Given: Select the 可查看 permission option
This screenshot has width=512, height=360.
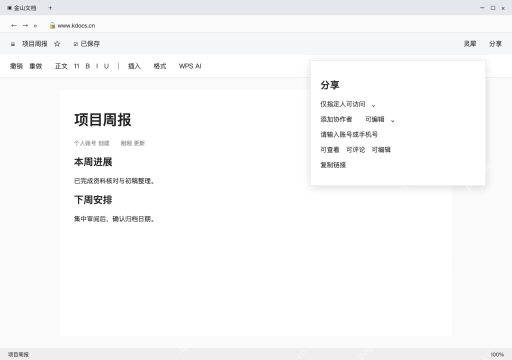Looking at the screenshot, I should coord(330,150).
